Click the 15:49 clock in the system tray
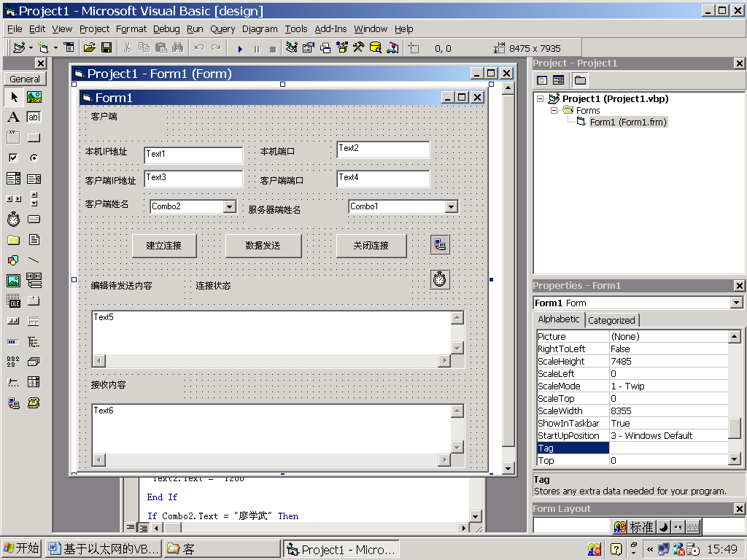The height and width of the screenshot is (560, 747). coord(722,550)
